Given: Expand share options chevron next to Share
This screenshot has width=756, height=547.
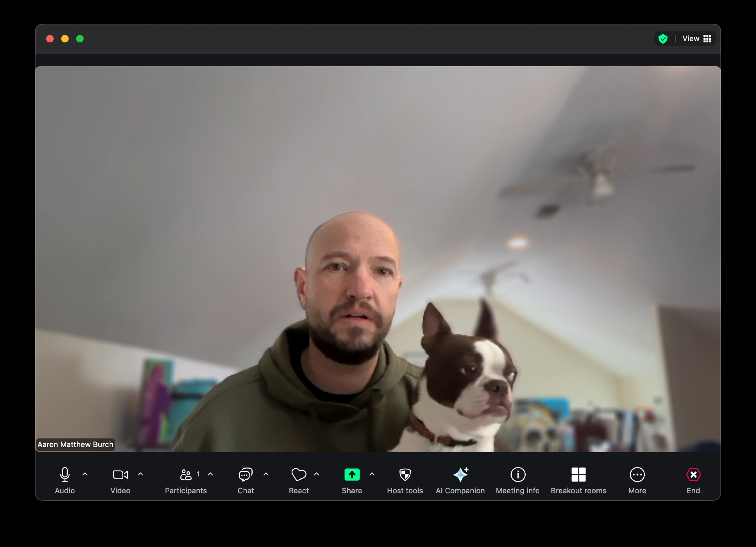Looking at the screenshot, I should [x=372, y=474].
